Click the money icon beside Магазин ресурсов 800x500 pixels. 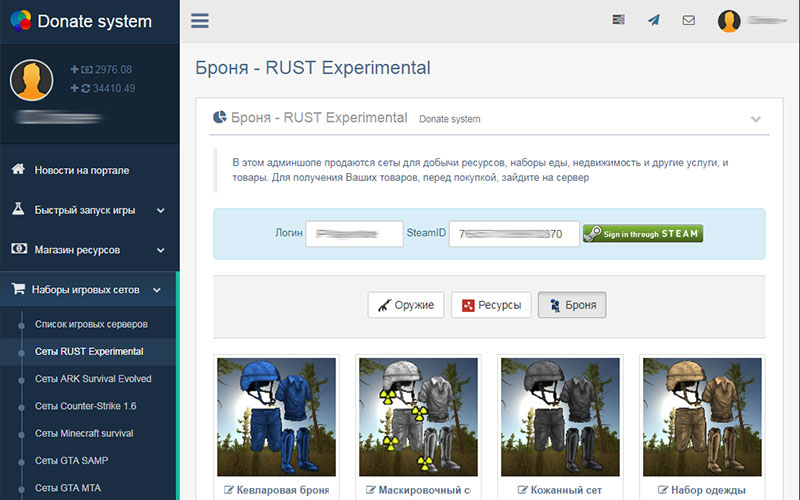pyautogui.click(x=19, y=249)
